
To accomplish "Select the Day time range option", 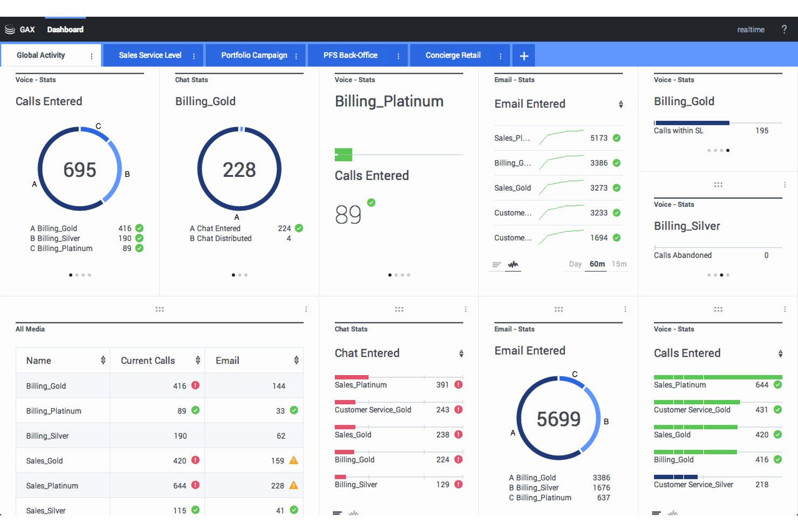I will point(575,264).
